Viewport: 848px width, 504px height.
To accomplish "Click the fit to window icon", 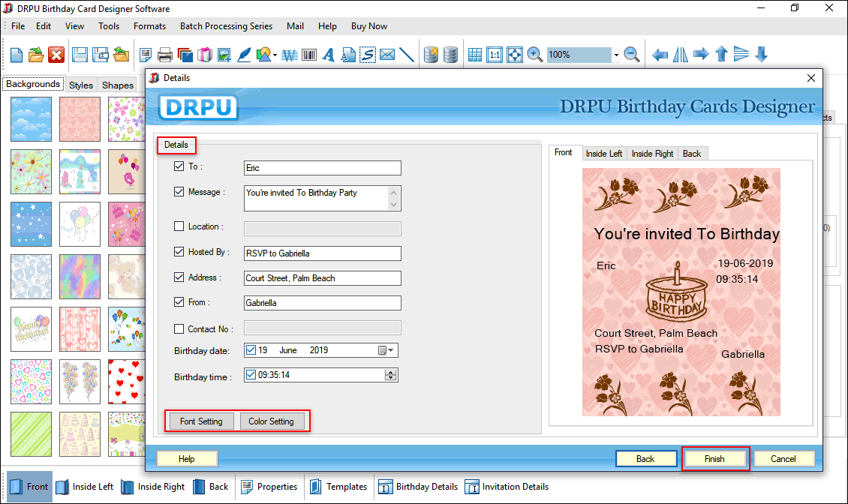I will coord(514,55).
